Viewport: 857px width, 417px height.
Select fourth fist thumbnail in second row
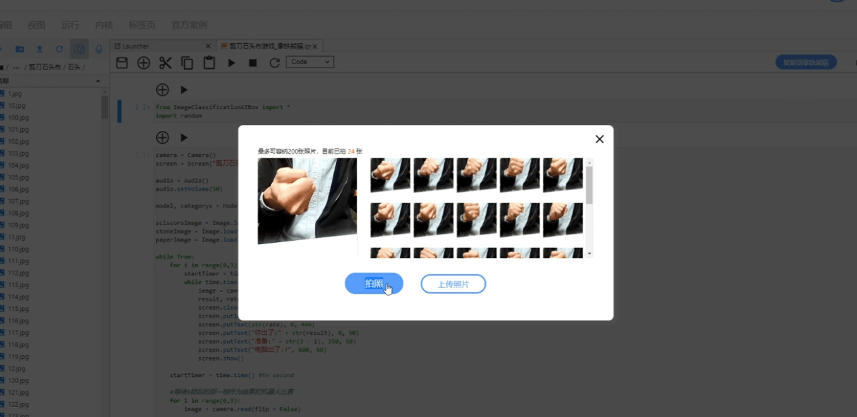point(520,220)
